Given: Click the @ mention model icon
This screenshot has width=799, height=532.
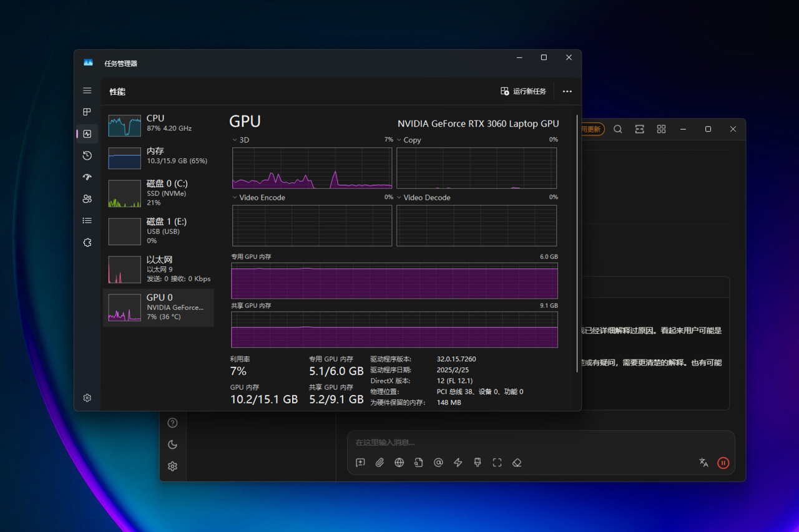Looking at the screenshot, I should click(x=438, y=463).
